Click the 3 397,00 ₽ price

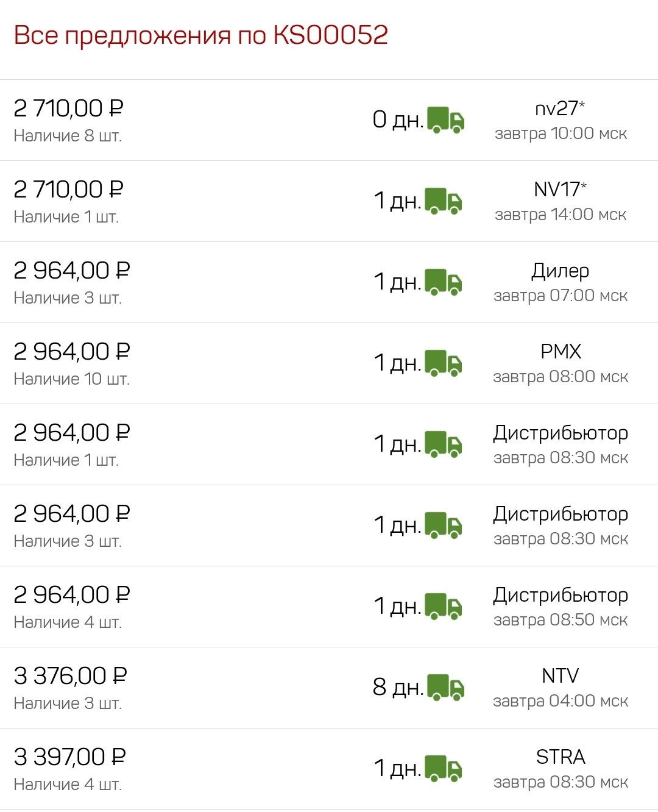click(69, 757)
